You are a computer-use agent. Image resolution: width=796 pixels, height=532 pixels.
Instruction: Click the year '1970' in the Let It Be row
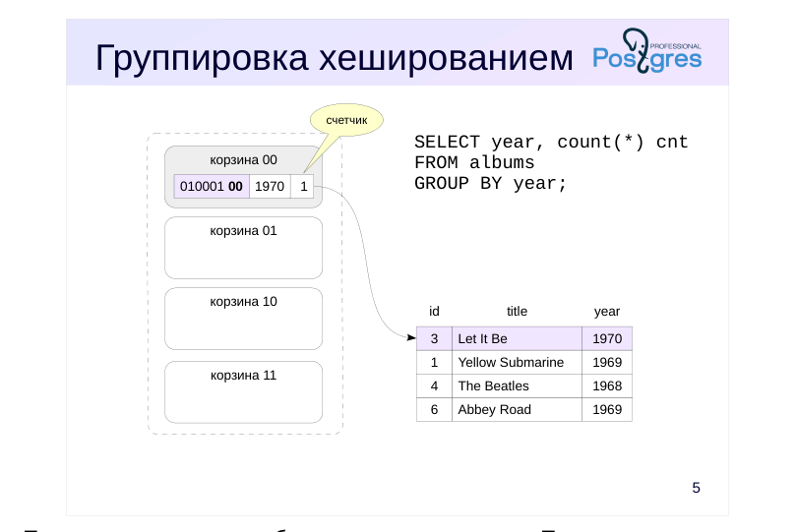point(607,338)
